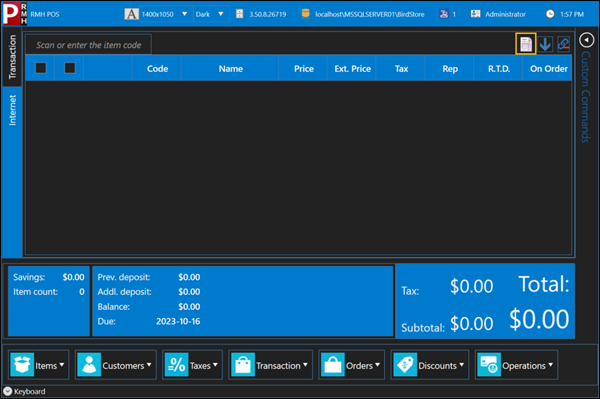Image resolution: width=600 pixels, height=399 pixels.
Task: Open the Discounts menu button
Action: tap(430, 365)
